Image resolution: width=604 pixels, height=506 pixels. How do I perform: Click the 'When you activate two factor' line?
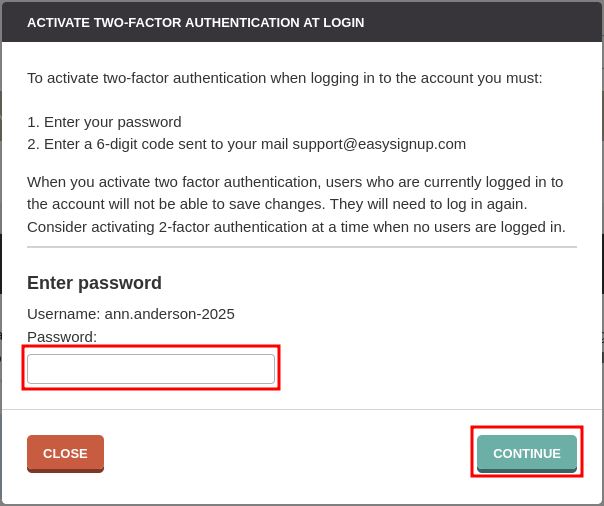(x=295, y=181)
